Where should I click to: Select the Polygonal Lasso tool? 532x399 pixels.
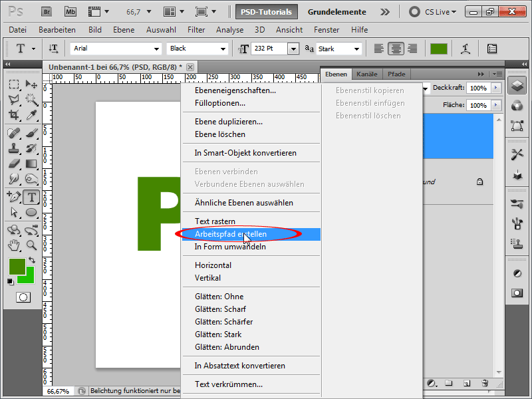click(x=14, y=99)
